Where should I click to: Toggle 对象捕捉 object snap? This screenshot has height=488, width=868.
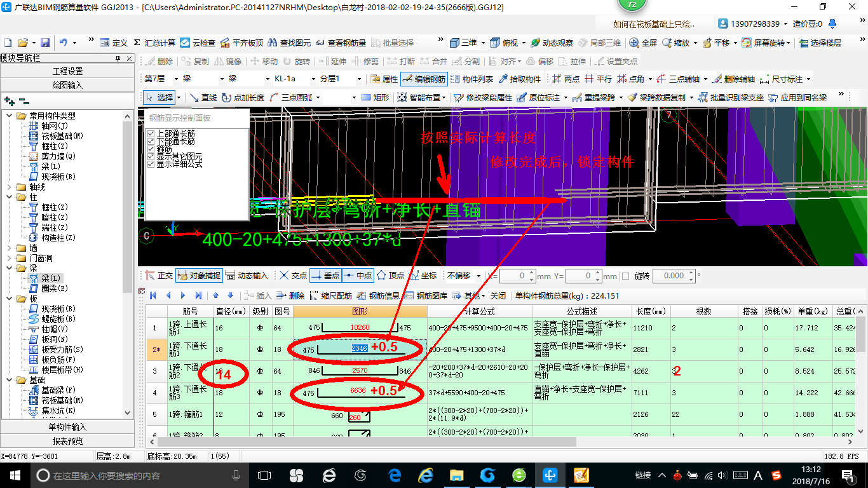199,275
